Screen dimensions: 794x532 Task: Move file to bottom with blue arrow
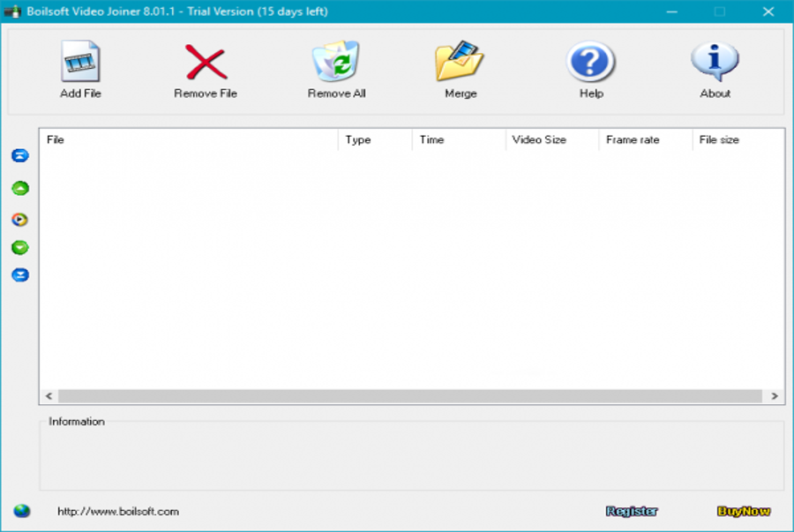(20, 275)
